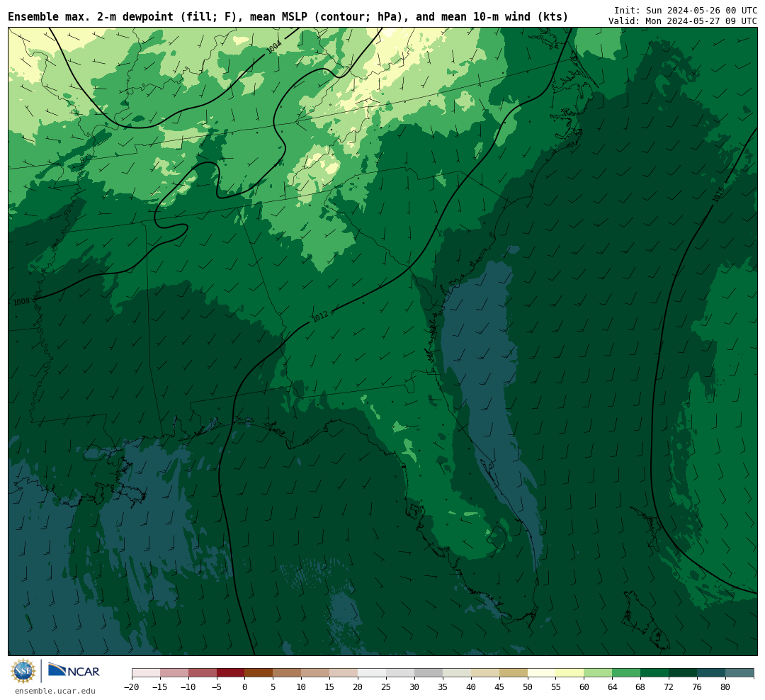Select the -5 to 0 dark red swatch
This screenshot has height=700, width=765.
point(230,672)
